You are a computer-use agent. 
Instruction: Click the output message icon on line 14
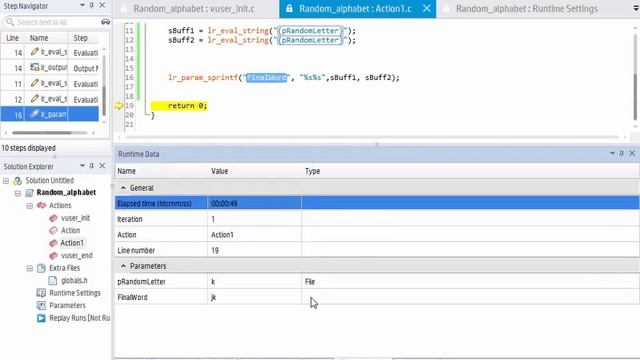(35, 67)
